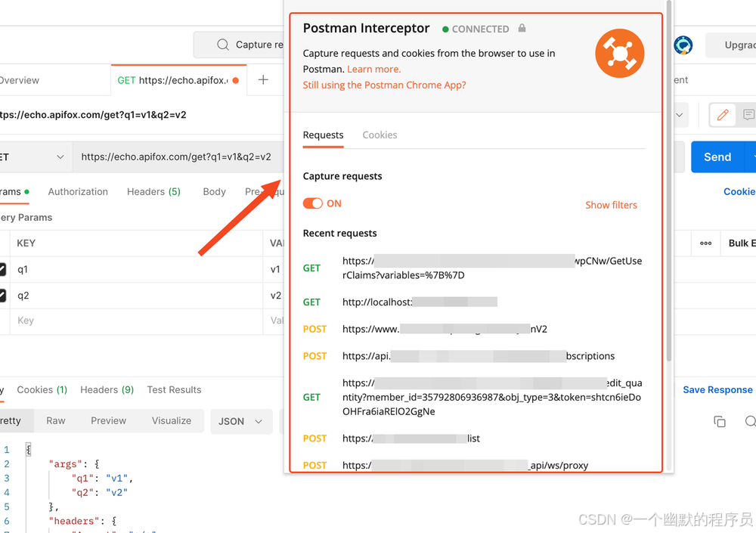The image size is (756, 533).
Task: Click the v2 value cell
Action: [274, 295]
